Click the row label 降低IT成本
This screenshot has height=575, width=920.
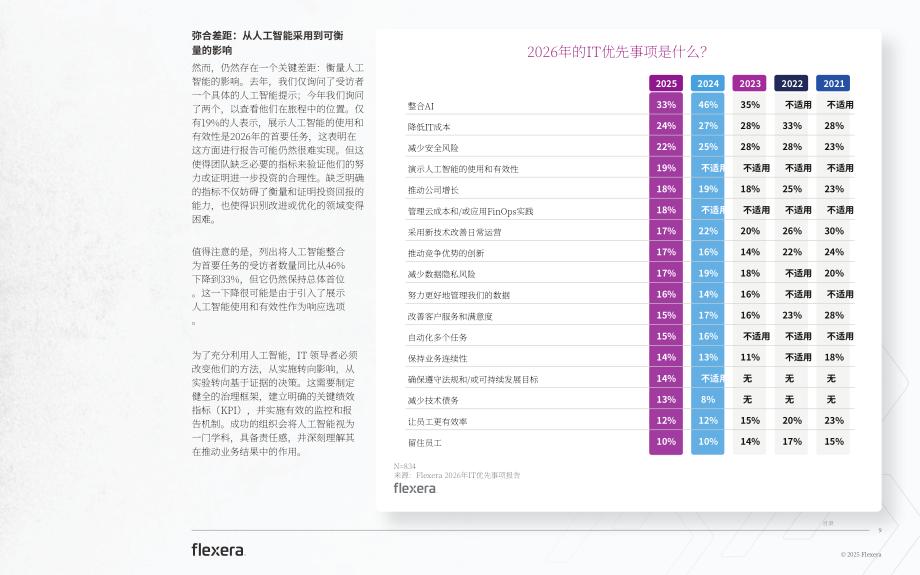[x=429, y=127]
